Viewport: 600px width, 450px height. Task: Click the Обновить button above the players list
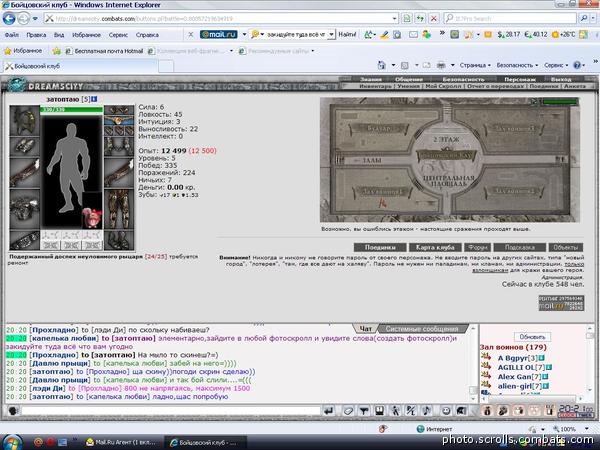(x=532, y=337)
